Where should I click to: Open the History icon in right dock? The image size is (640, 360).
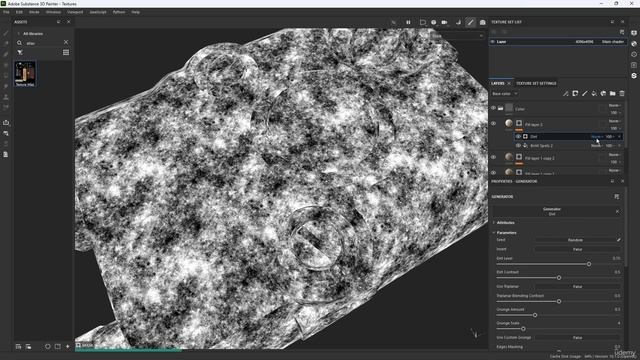[x=634, y=54]
